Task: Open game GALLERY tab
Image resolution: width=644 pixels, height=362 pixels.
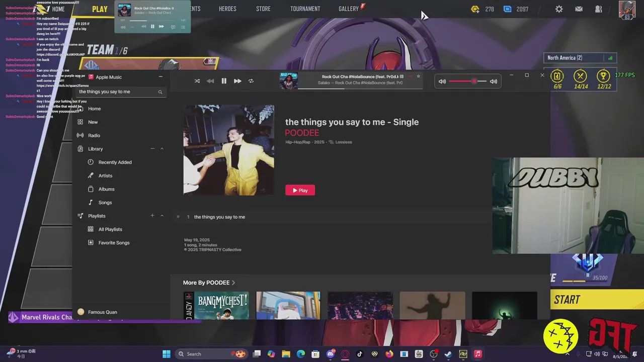Action: 349,9
